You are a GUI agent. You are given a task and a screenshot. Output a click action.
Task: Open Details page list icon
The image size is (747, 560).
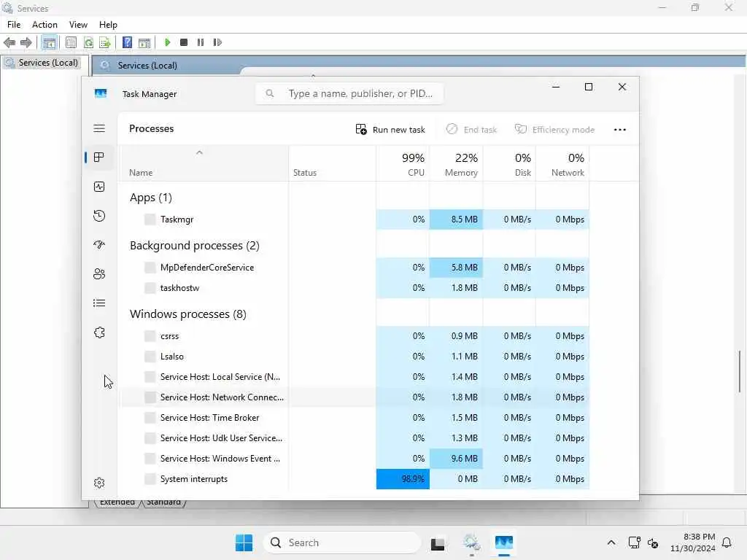[x=99, y=303]
